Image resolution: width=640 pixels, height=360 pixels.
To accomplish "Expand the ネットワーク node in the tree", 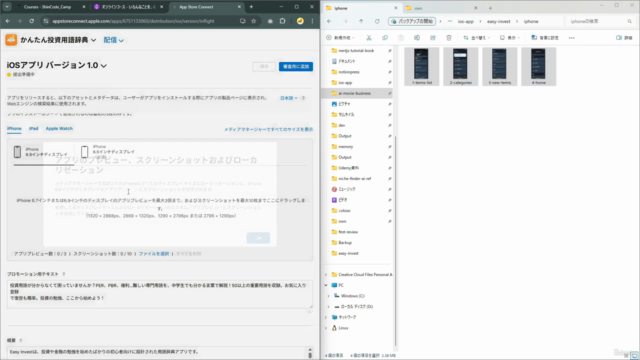I will (326, 317).
